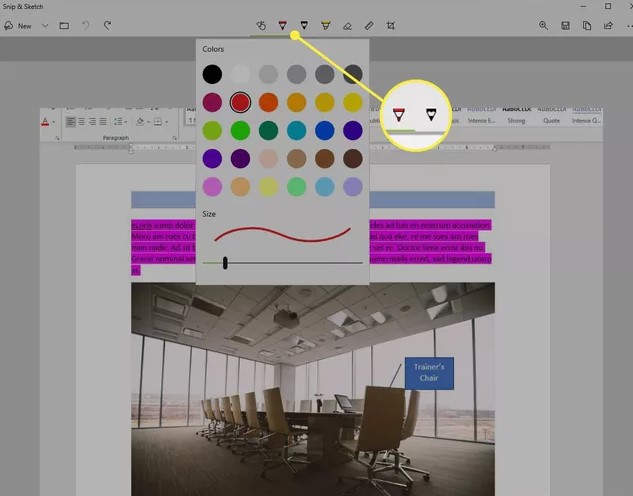Choose the teal color swatch
Image resolution: width=633 pixels, height=496 pixels.
tap(297, 131)
